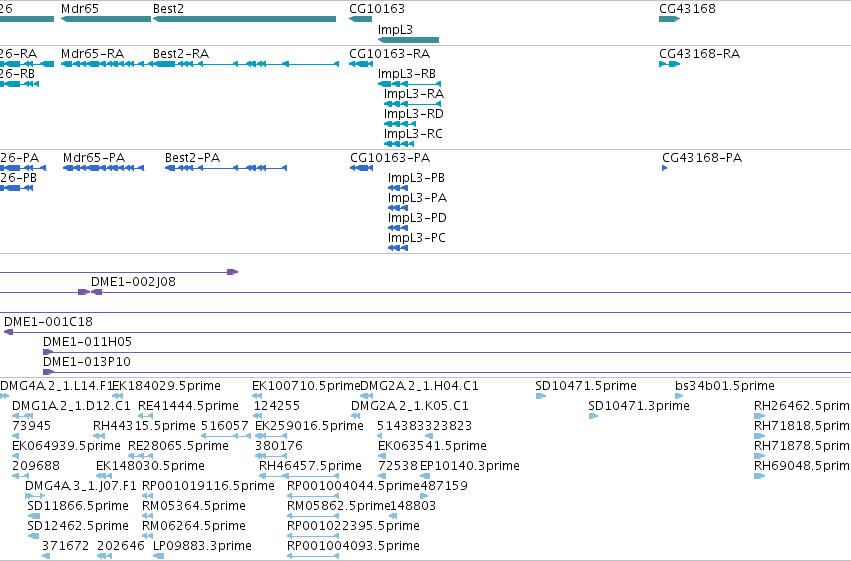Select the ImpL3 gene bar
The width and height of the screenshot is (851, 561).
click(408, 40)
